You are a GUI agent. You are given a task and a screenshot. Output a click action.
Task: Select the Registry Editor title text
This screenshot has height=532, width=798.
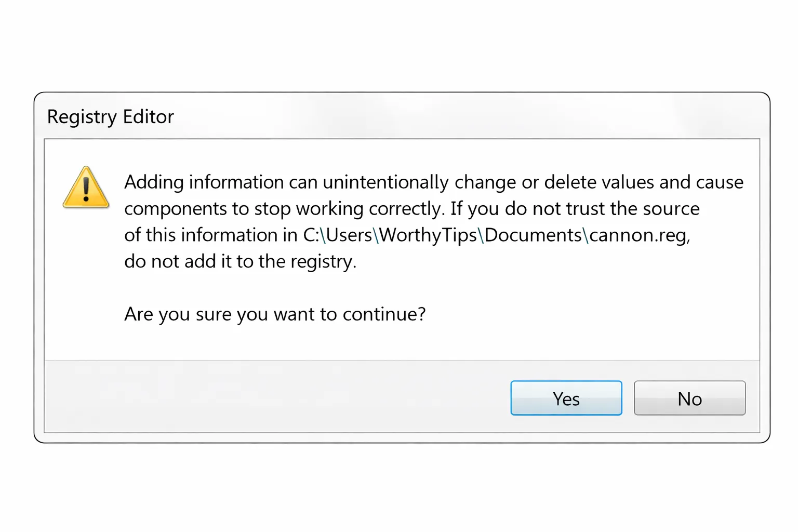tap(110, 117)
